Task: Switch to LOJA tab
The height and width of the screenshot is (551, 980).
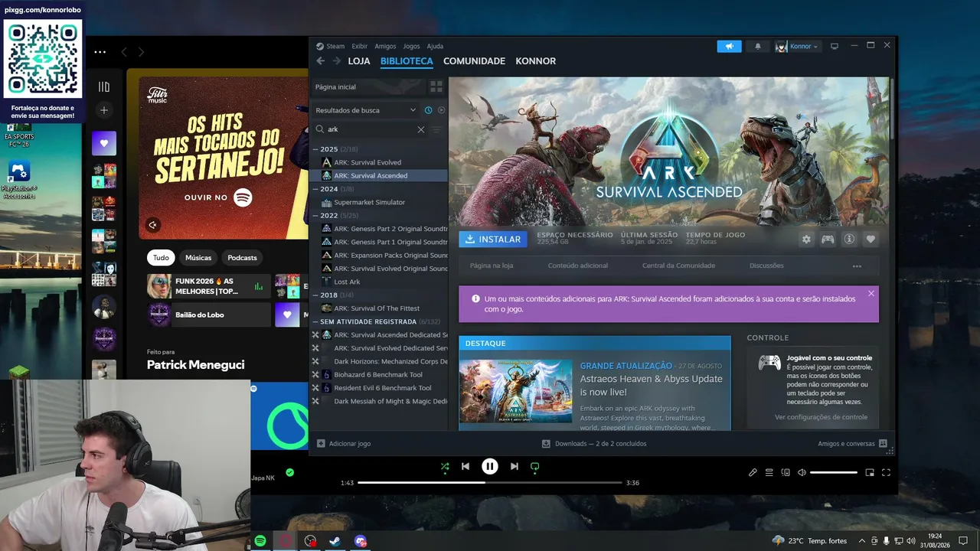Action: pyautogui.click(x=359, y=61)
